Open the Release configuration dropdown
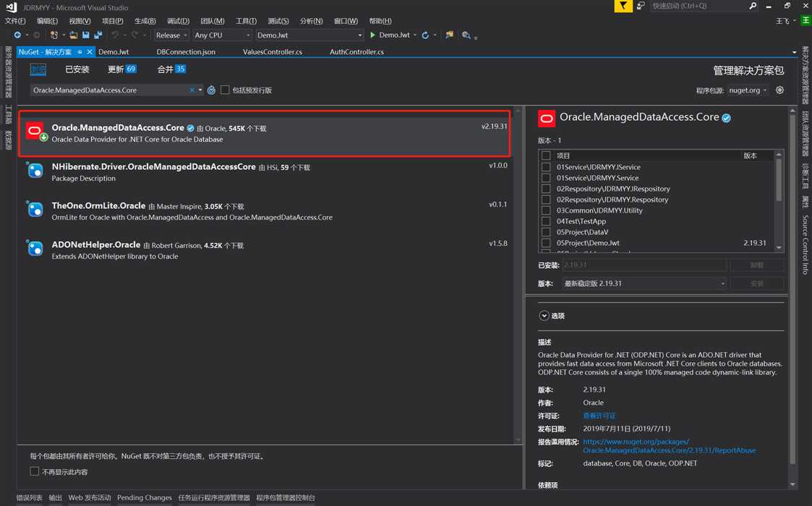812x506 pixels. click(171, 35)
